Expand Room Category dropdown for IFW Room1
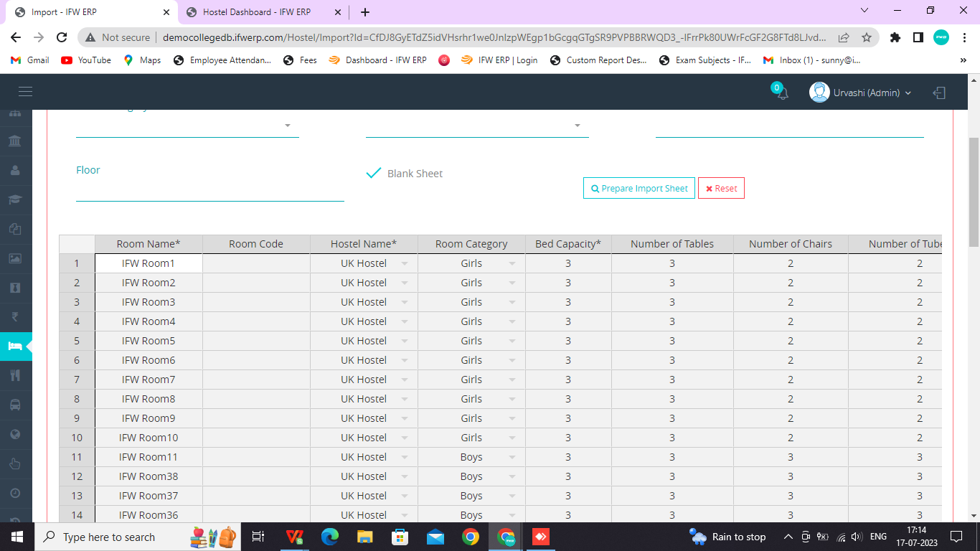The image size is (980, 551). [512, 264]
